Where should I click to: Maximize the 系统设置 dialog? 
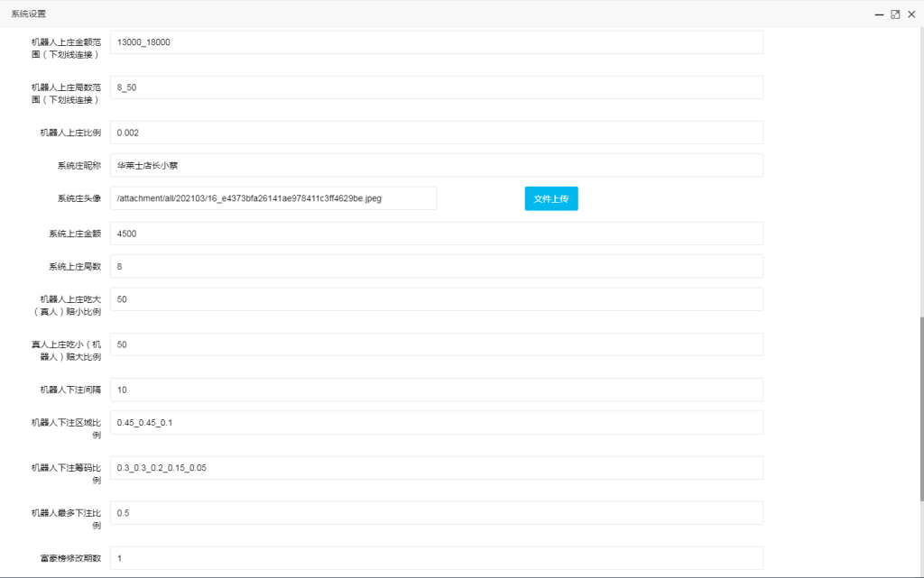[x=895, y=14]
